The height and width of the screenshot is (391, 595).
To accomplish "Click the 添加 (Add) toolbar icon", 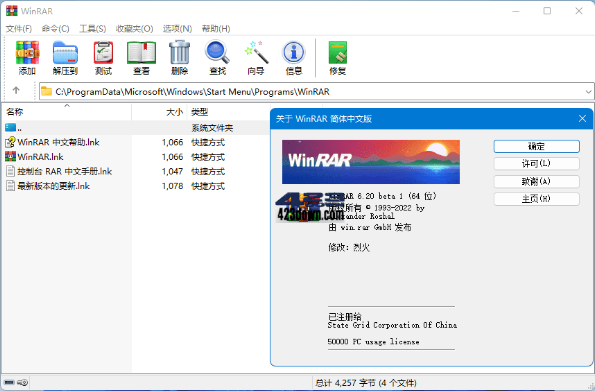I will (27, 57).
